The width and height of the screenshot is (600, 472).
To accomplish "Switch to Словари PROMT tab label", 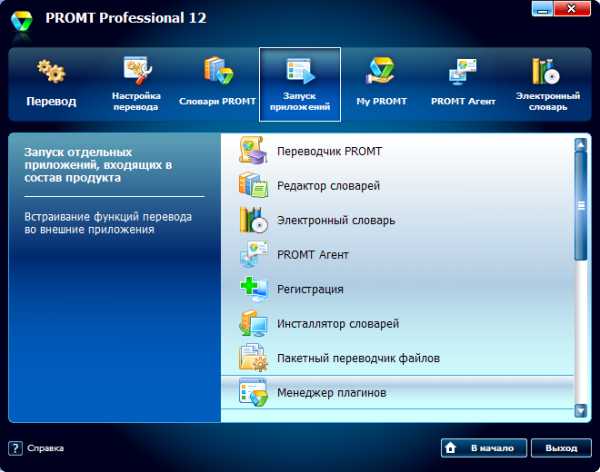I will click(x=217, y=101).
